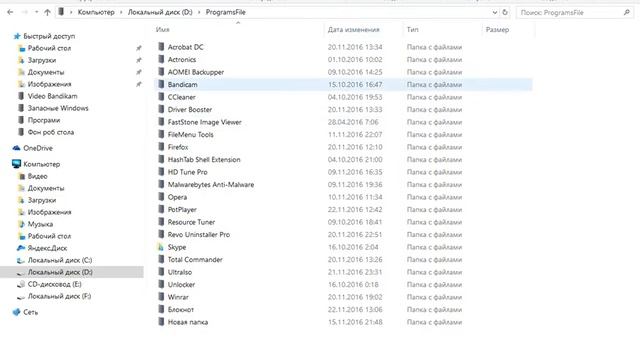This screenshot has height=360, width=640.
Task: Sort by Размер column header
Action: (497, 29)
